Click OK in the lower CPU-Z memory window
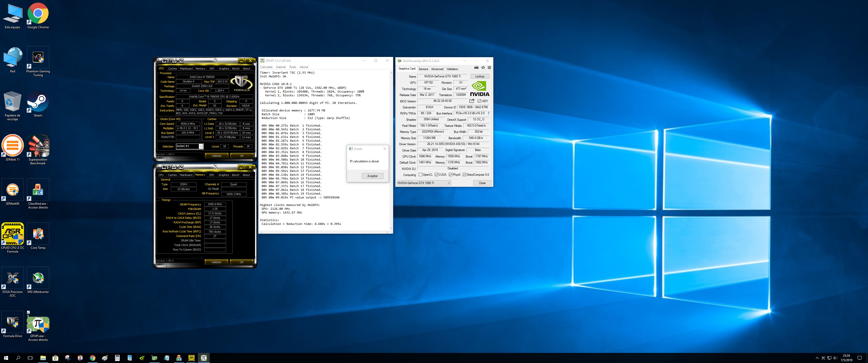The width and height of the screenshot is (868, 363). pos(241,262)
